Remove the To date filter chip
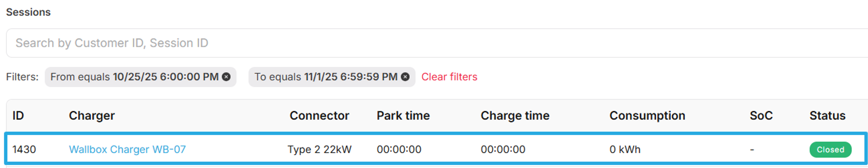 click(x=405, y=77)
